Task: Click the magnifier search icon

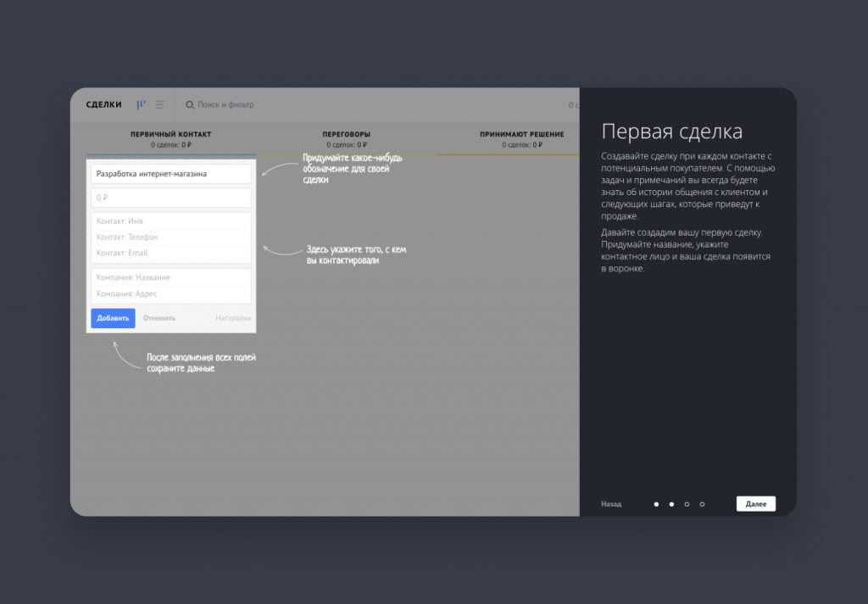Action: point(188,105)
